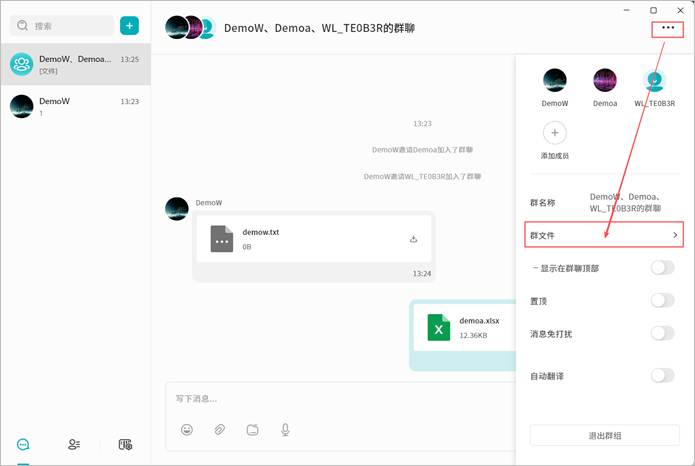Image resolution: width=695 pixels, height=466 pixels.
Task: Click the 退出群组 leave group button
Action: coord(604,435)
